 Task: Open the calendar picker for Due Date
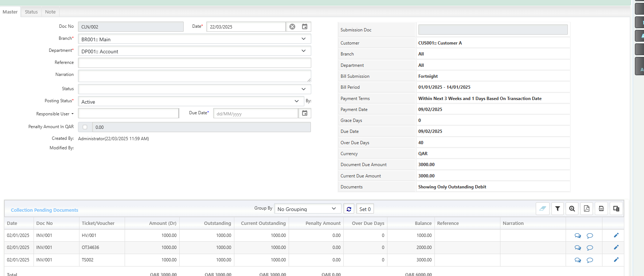coord(305,114)
